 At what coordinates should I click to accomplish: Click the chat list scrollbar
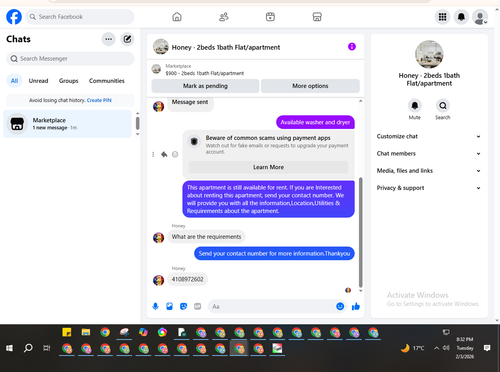click(x=138, y=123)
